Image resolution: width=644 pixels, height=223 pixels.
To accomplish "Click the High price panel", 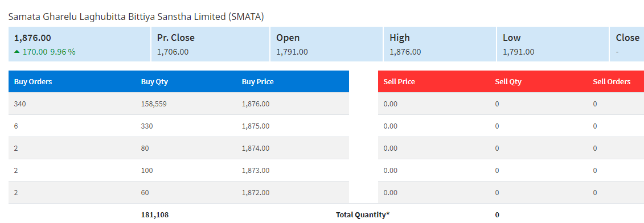I will point(440,44).
